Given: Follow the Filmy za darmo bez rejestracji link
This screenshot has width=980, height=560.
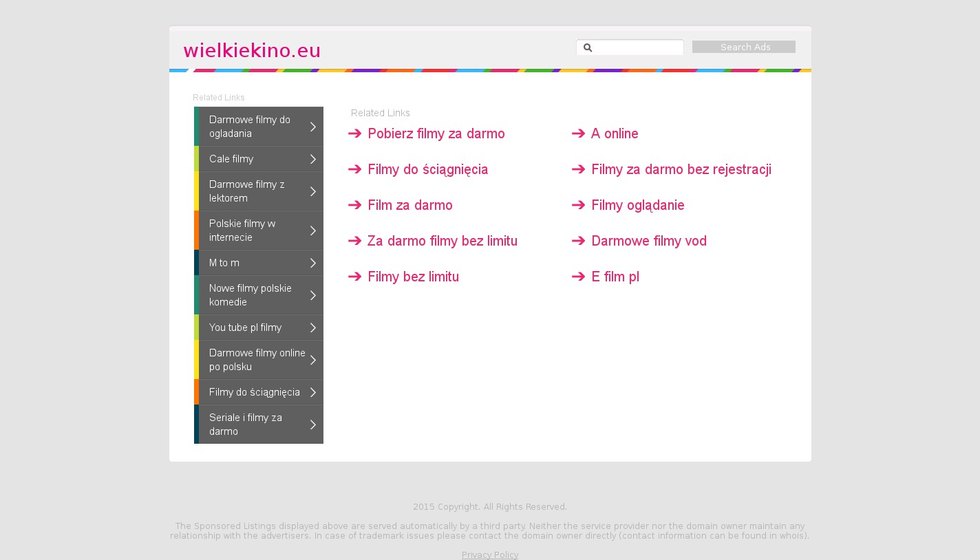Looking at the screenshot, I should (681, 169).
